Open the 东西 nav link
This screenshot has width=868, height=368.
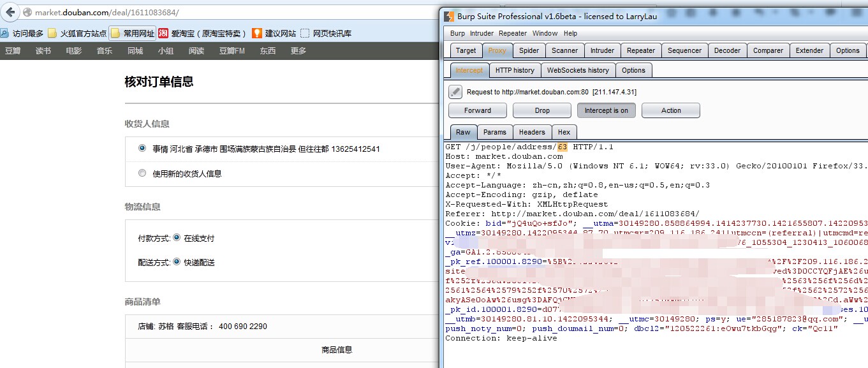pos(268,51)
